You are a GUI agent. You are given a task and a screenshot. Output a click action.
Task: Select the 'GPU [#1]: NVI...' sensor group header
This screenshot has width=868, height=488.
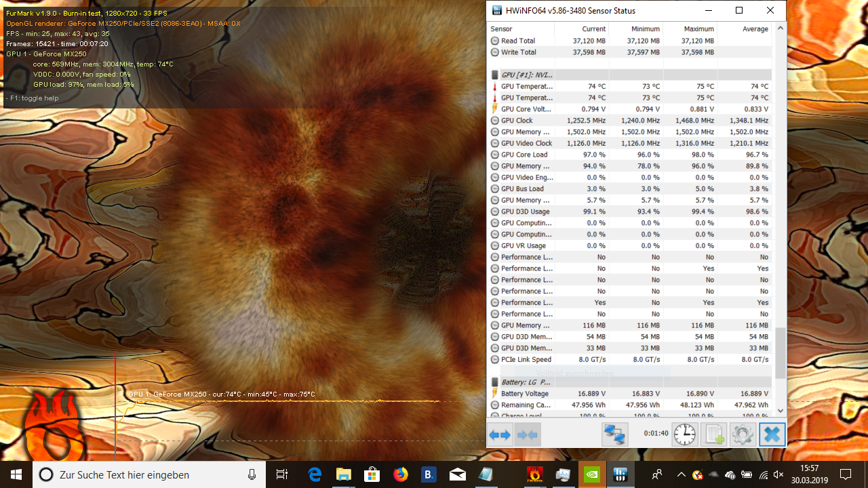[x=630, y=75]
